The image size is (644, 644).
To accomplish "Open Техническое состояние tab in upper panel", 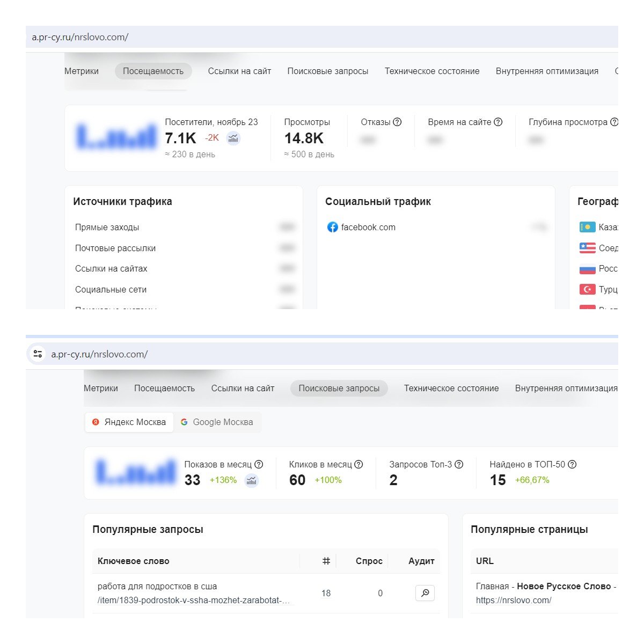I will pyautogui.click(x=432, y=71).
